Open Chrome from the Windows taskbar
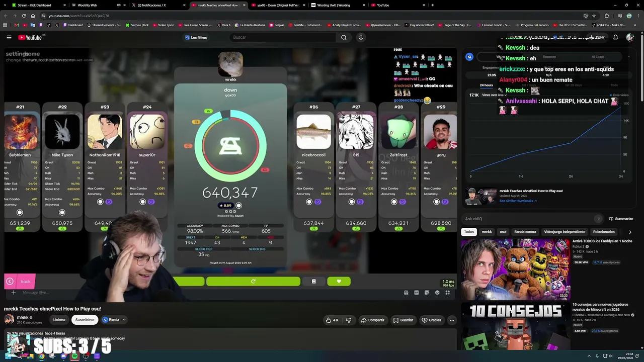The height and width of the screenshot is (362, 644). tap(41, 356)
